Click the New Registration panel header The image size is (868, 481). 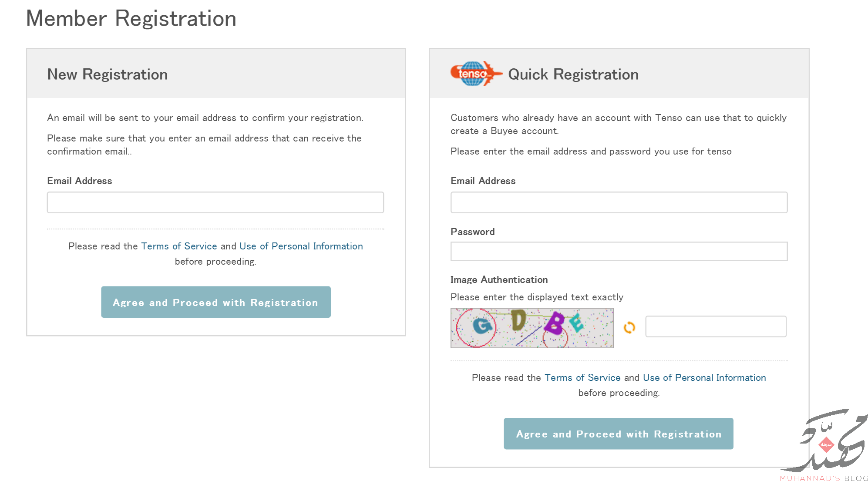tap(107, 74)
